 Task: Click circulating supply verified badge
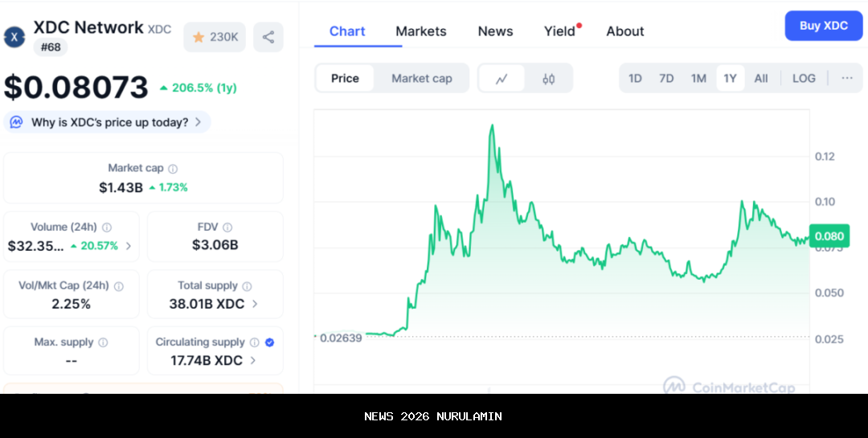pos(269,342)
